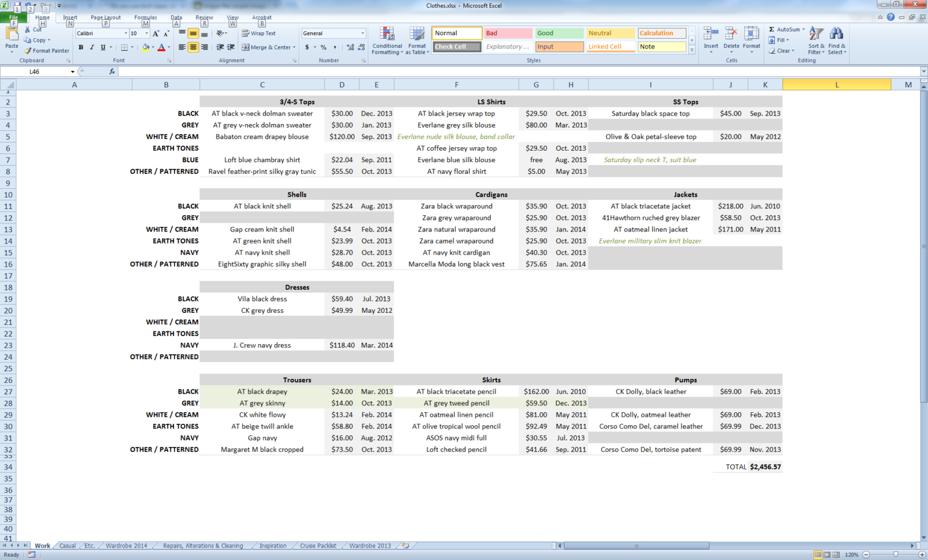Screen dimensions: 928x560
Task: Open the Borders icon
Action: click(124, 47)
